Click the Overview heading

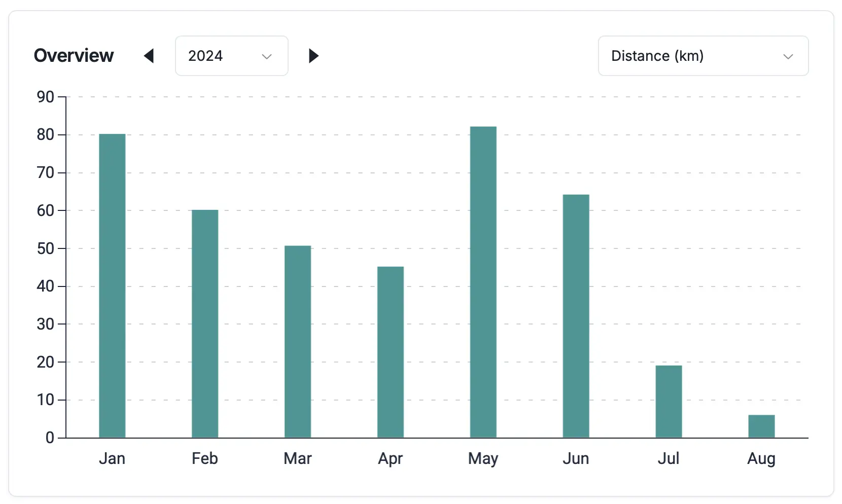click(74, 56)
